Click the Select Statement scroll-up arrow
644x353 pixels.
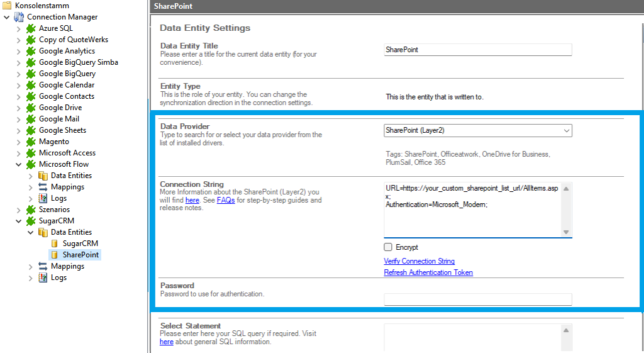pos(566,330)
